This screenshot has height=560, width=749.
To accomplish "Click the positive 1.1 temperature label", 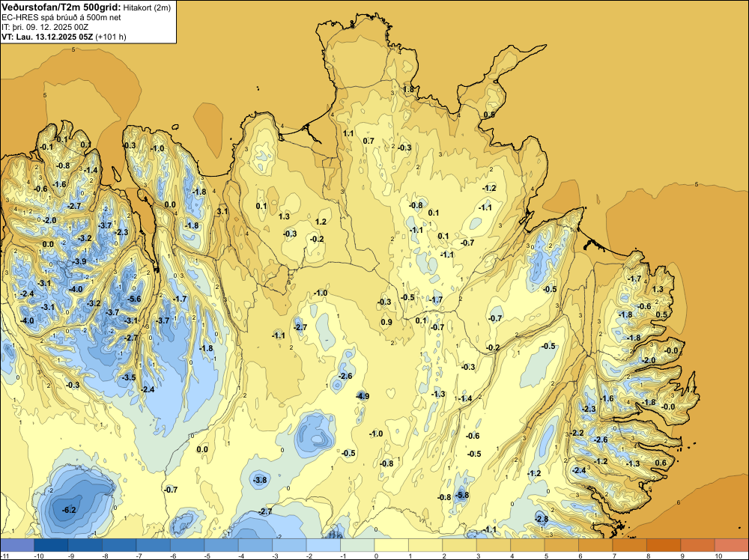I will point(348,133).
